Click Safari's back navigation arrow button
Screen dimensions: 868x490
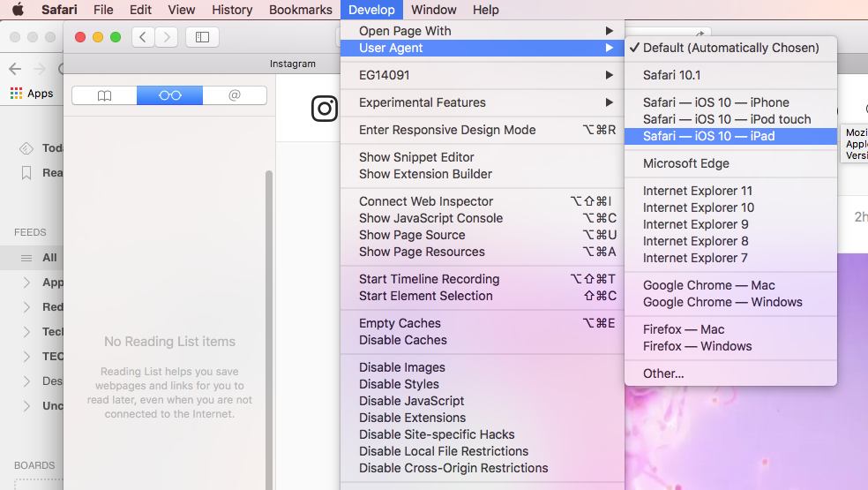[143, 37]
